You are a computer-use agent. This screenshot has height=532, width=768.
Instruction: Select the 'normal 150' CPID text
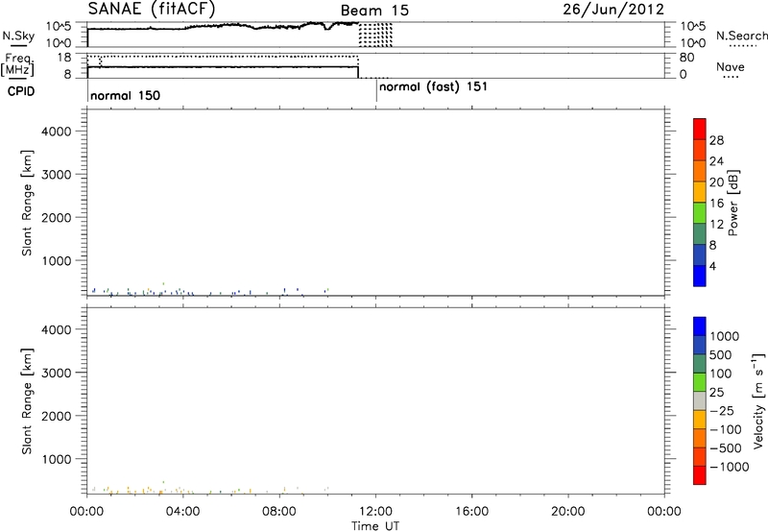(126, 95)
